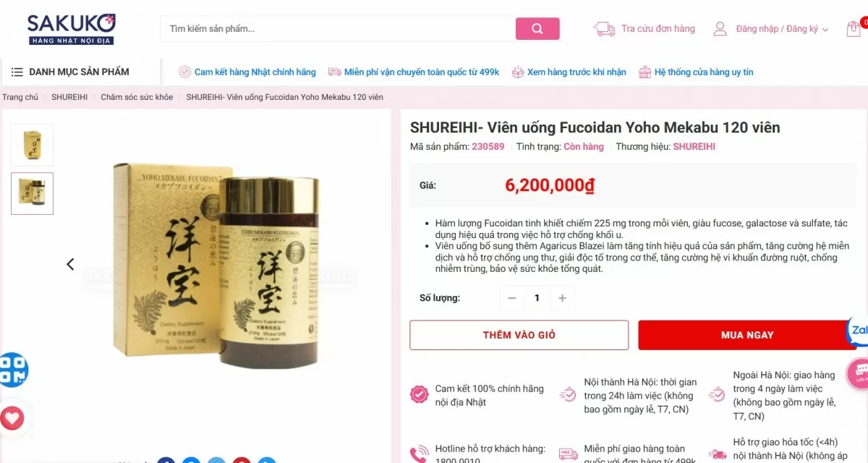This screenshot has height=463, width=868.
Task: Open the Zalo chat bubble
Action: 858,331
